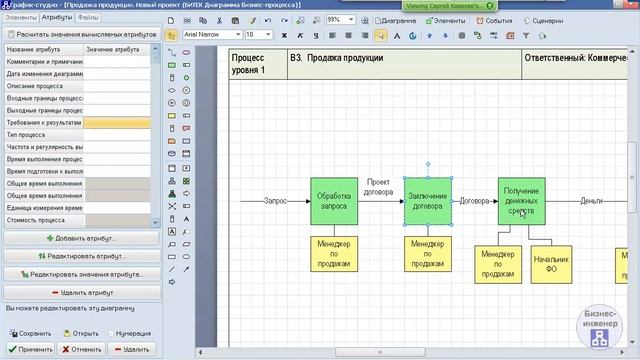
Task: Open the 99% zoom level dropdown
Action: coord(351,20)
